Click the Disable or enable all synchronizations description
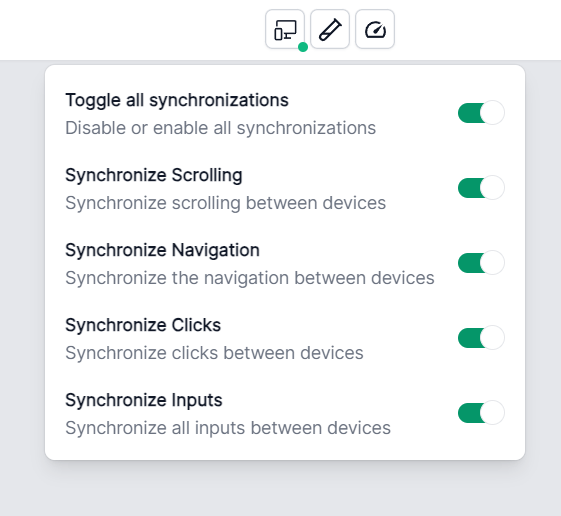Screen dimensions: 561x516 click(220, 128)
